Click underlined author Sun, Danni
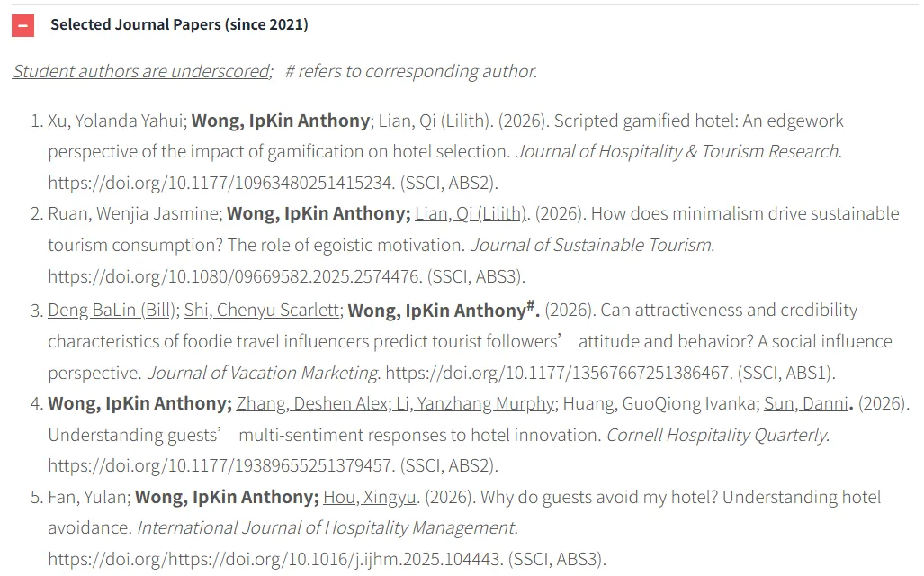The height and width of the screenshot is (576, 924). tap(806, 403)
